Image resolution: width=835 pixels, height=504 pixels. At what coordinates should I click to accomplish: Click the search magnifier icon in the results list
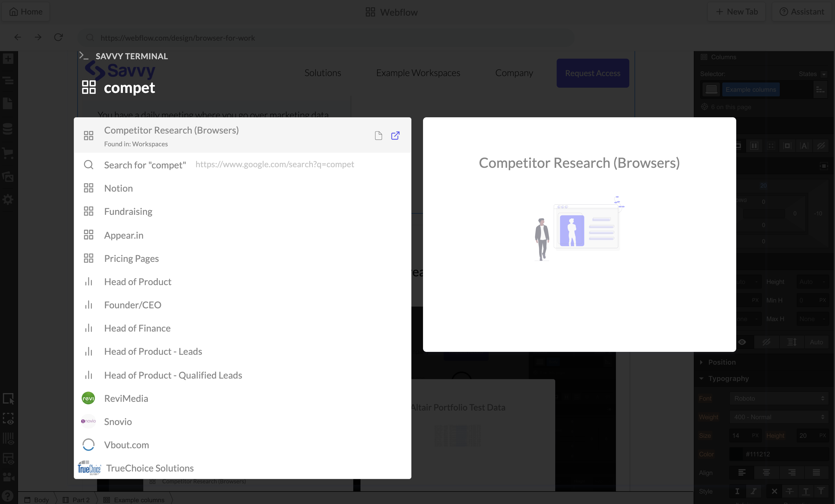pos(88,165)
